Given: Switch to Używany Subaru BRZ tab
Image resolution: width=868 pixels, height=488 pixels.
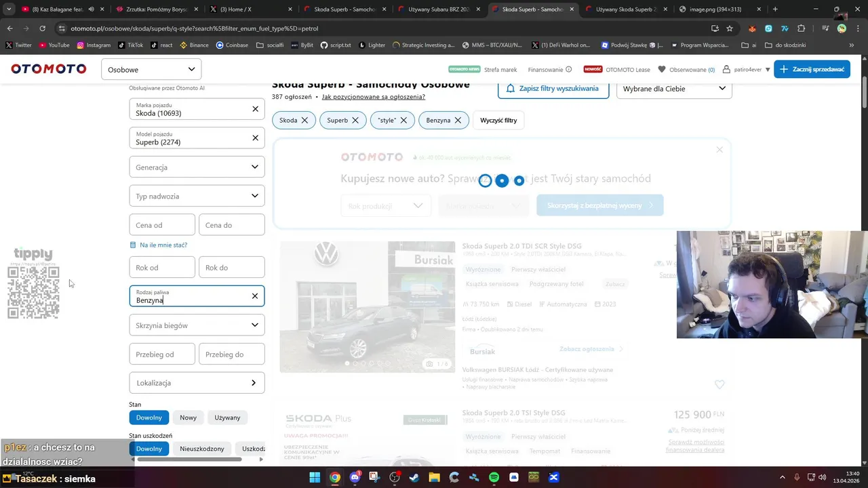Looking at the screenshot, I should pyautogui.click(x=437, y=9).
